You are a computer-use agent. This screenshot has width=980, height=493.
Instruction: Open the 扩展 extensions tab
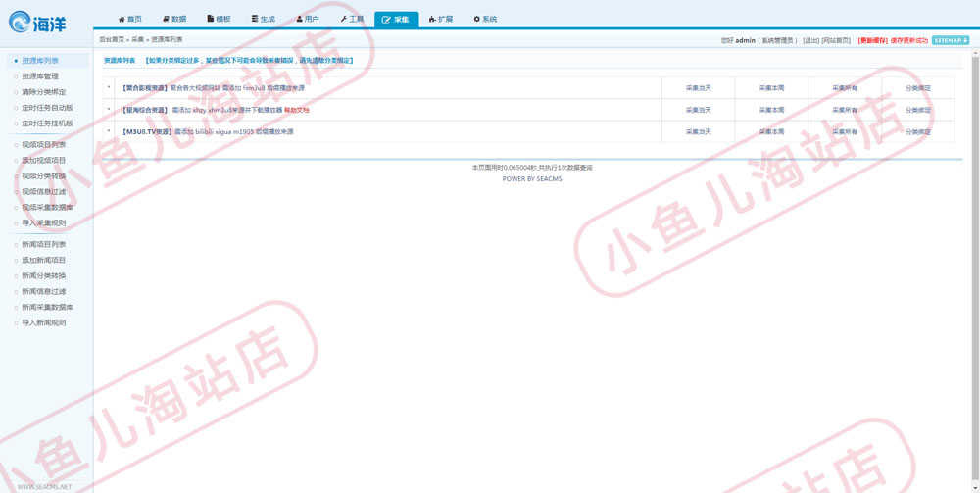click(441, 19)
